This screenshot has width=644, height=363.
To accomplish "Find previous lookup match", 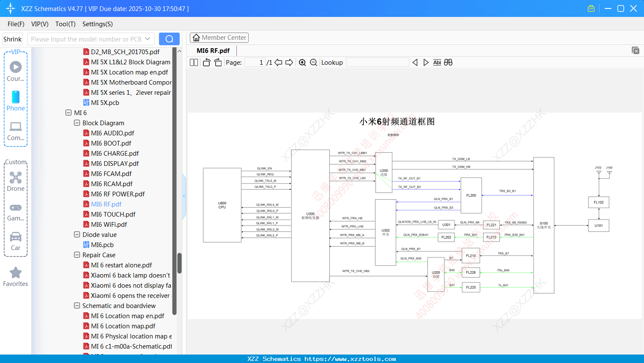I will click(x=415, y=62).
